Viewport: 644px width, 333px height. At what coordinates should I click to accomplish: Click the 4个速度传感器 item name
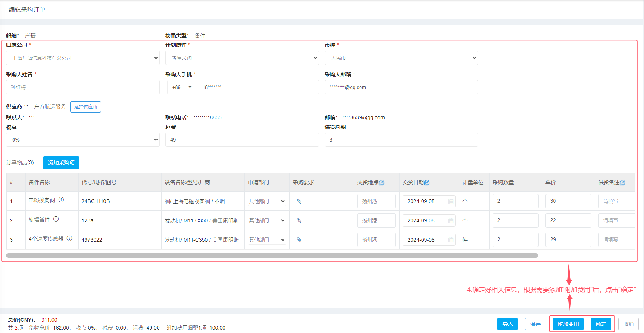click(x=46, y=239)
